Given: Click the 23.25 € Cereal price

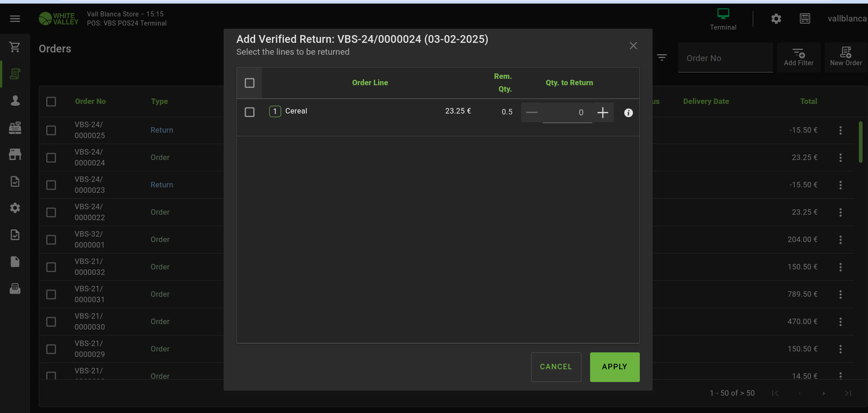Looking at the screenshot, I should coord(458,111).
